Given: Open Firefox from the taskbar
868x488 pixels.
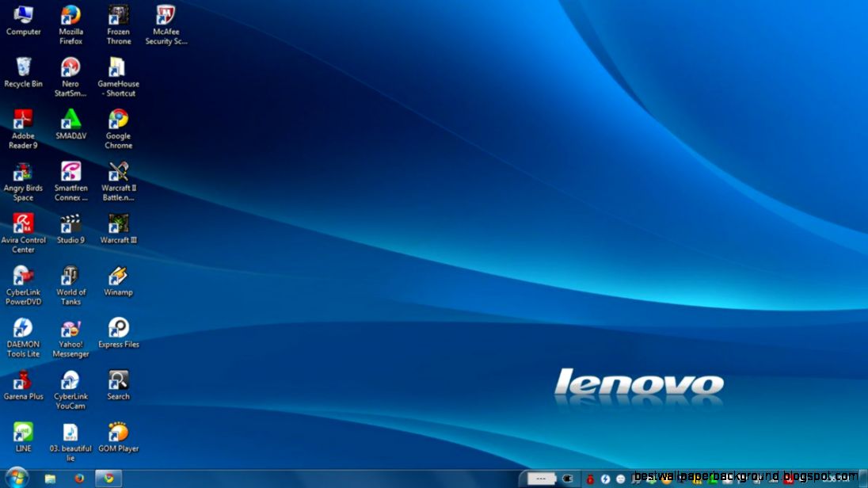Looking at the screenshot, I should tap(80, 478).
